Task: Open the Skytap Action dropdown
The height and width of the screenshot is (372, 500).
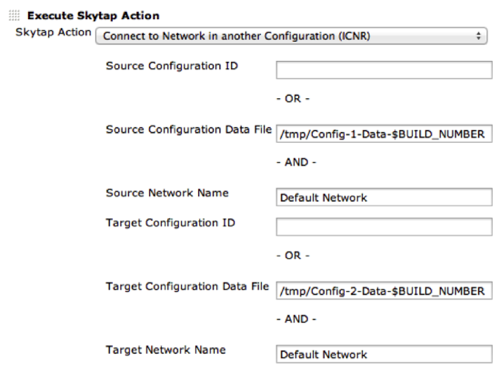Action: click(x=291, y=36)
